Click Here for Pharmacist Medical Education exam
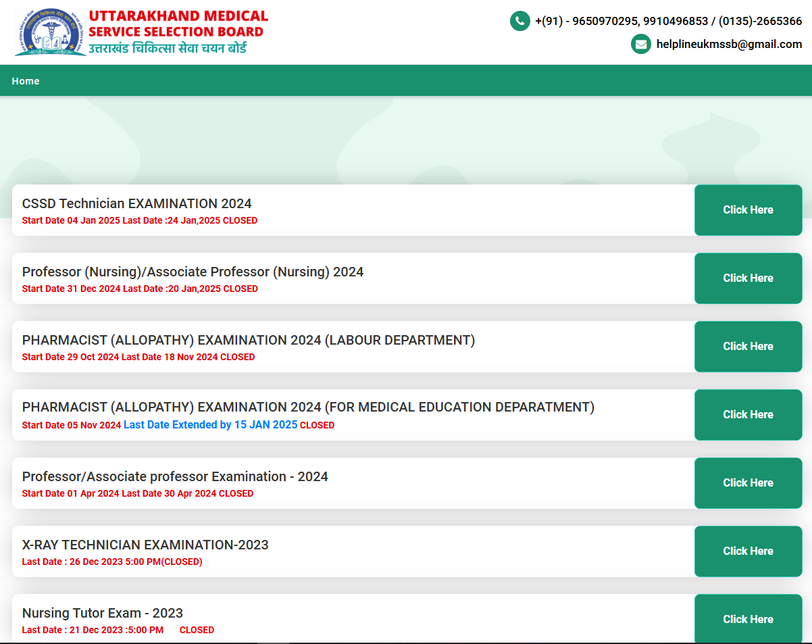This screenshot has width=812, height=644. pyautogui.click(x=748, y=414)
